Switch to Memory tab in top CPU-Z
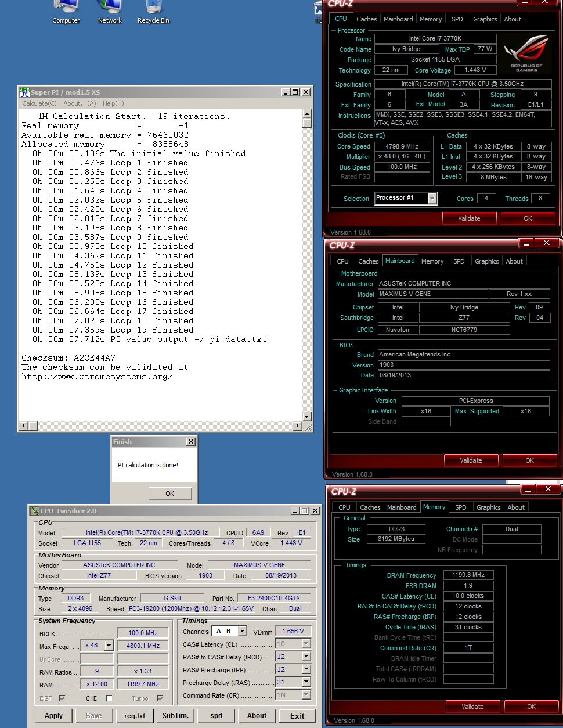Screen dimensions: 563x728 click(x=431, y=19)
